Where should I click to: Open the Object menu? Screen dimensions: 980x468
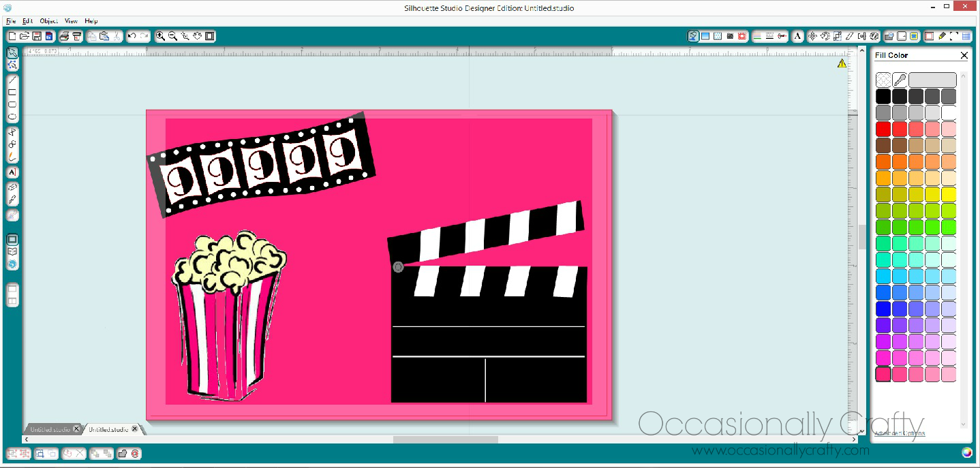pyautogui.click(x=48, y=21)
